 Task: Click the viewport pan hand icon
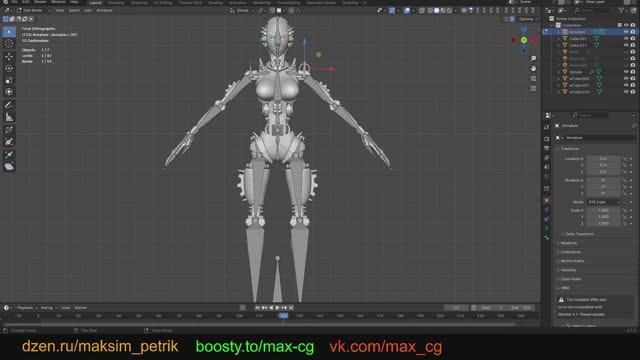click(x=533, y=69)
